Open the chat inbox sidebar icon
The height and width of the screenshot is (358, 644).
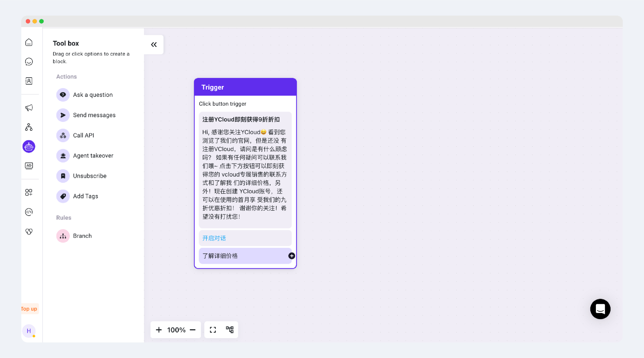tap(29, 62)
